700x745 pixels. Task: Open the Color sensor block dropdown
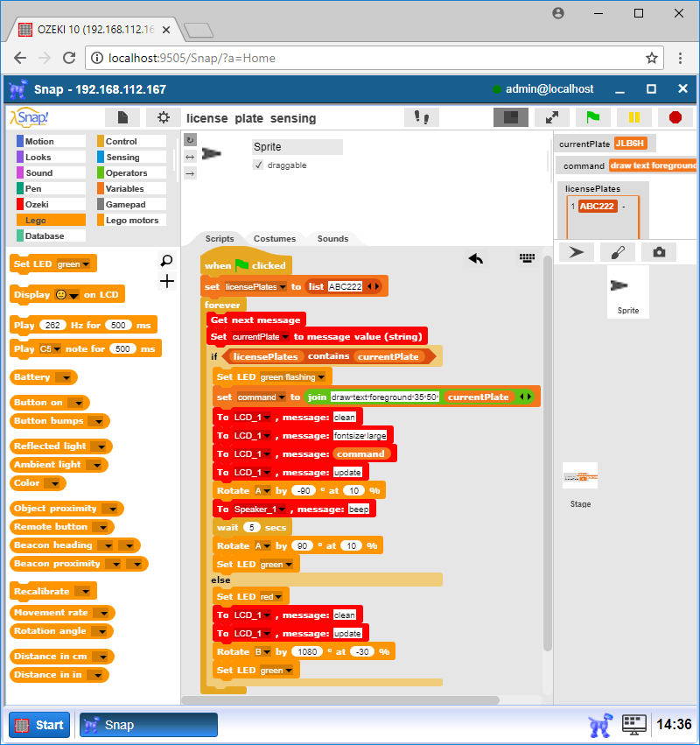54,483
